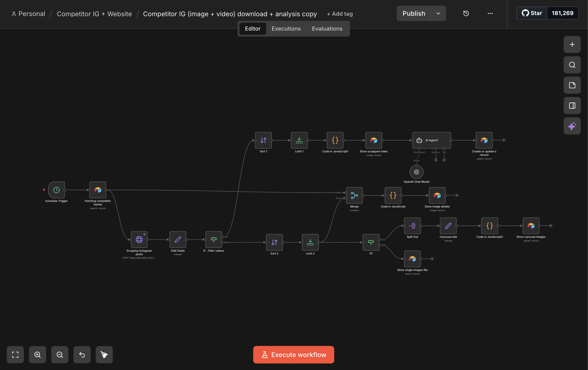Switch to the Evaluations tab
The height and width of the screenshot is (370, 588).
[327, 28]
